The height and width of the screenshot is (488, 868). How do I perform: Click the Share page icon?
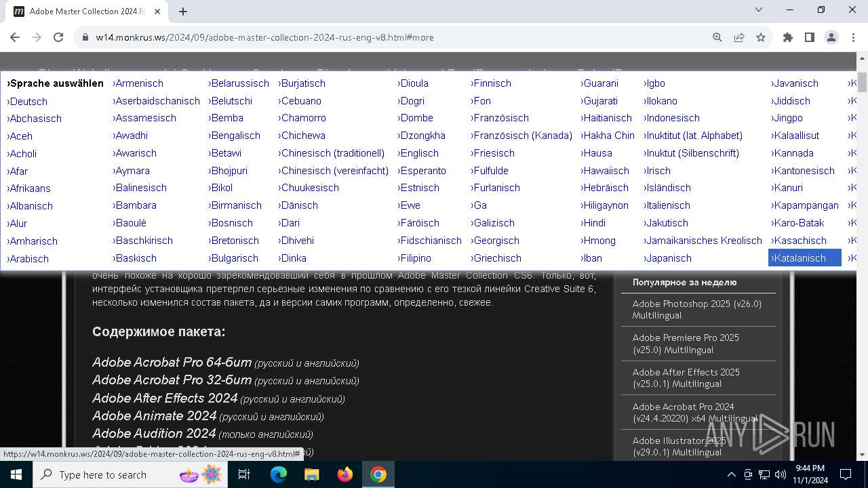click(739, 37)
